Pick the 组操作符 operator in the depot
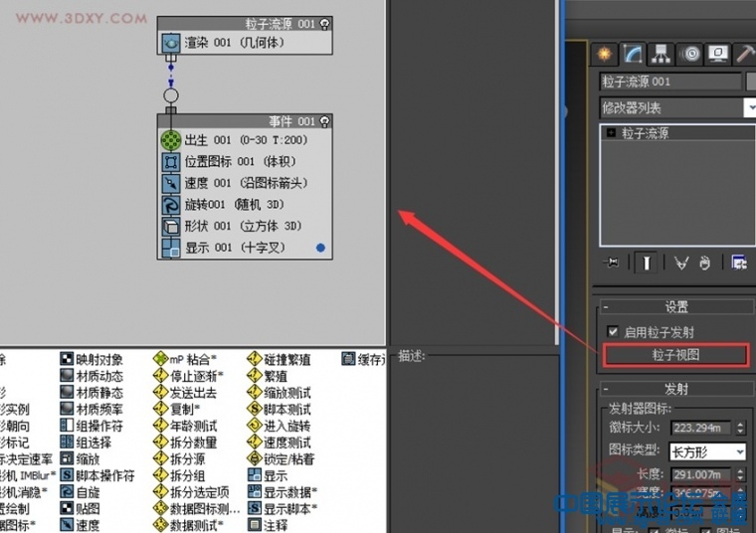This screenshot has width=756, height=533. click(x=92, y=426)
